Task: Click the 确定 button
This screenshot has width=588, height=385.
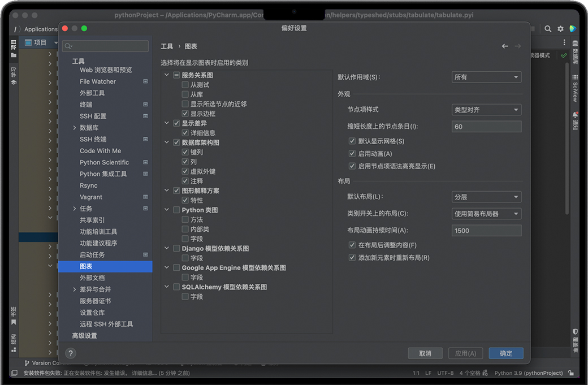Action: (505, 353)
